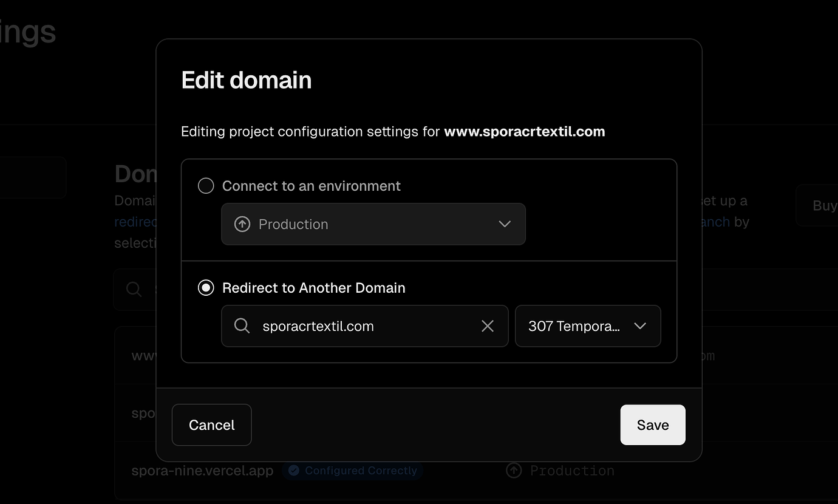Select the spora-nine.vercel.app domain entry

point(202,470)
